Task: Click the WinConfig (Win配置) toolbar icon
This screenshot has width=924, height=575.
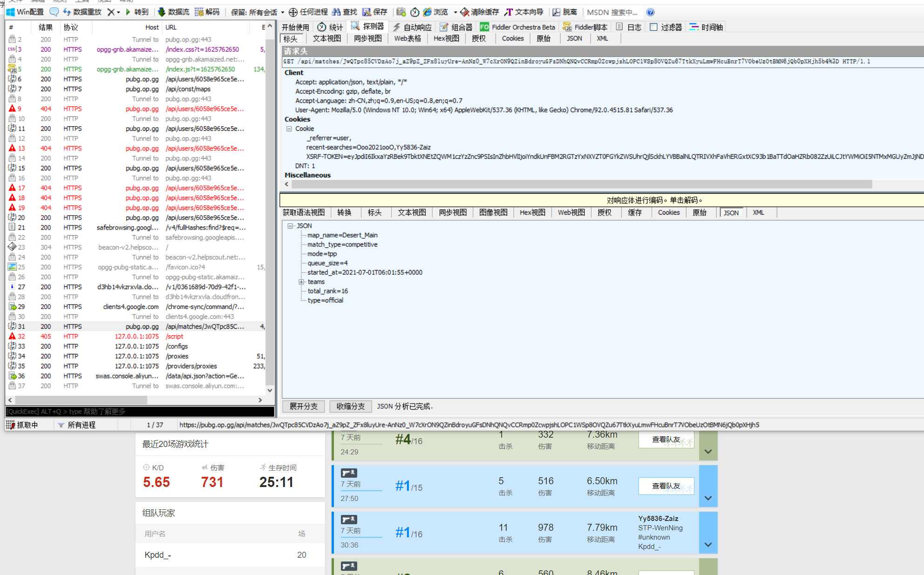Action: click(25, 12)
